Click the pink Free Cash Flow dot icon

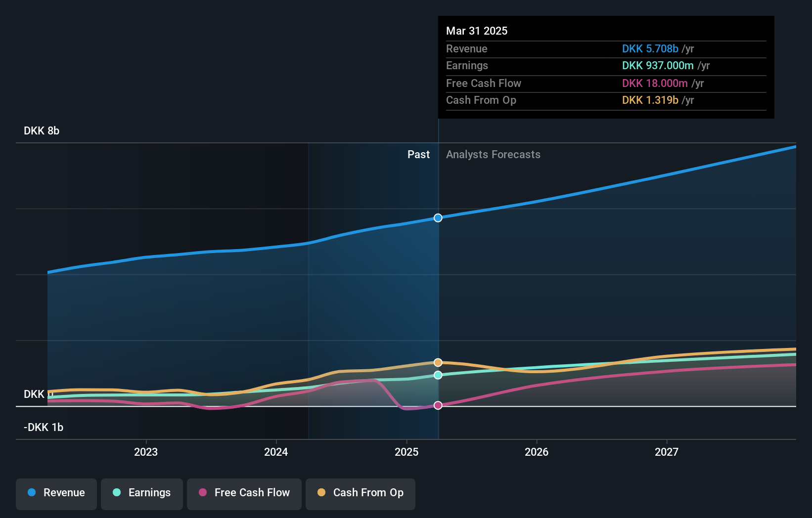(x=203, y=493)
